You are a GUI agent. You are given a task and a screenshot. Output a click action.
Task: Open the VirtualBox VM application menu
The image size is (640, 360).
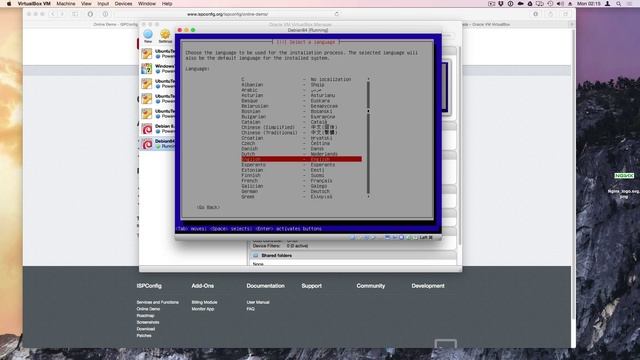(34, 4)
